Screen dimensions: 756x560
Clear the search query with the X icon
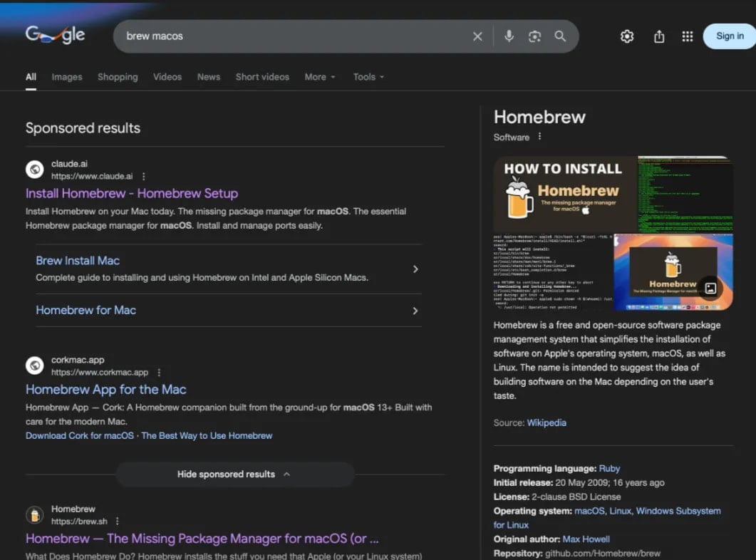pos(477,36)
